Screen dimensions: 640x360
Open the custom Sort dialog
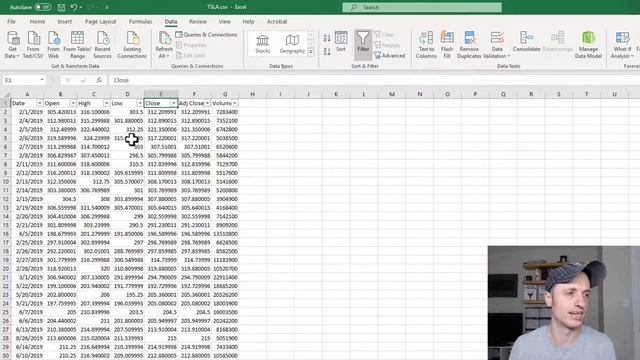coord(341,41)
